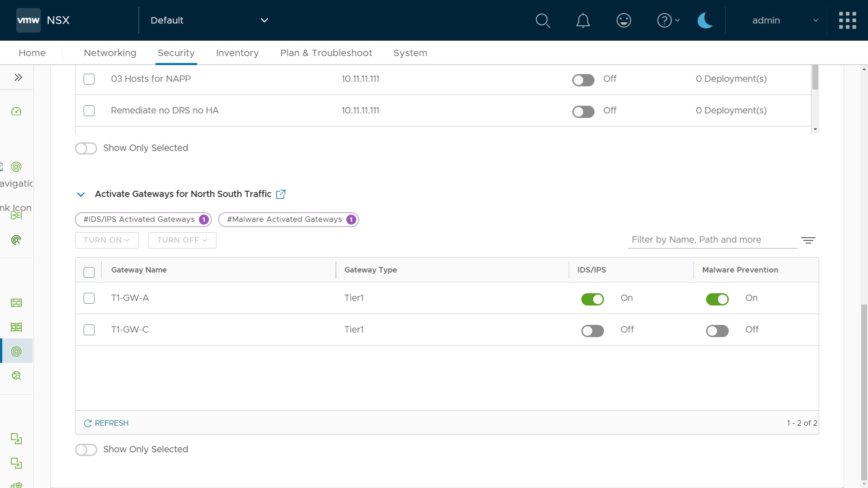The image size is (868, 488).
Task: Click the Filter by Name input field
Action: (712, 240)
